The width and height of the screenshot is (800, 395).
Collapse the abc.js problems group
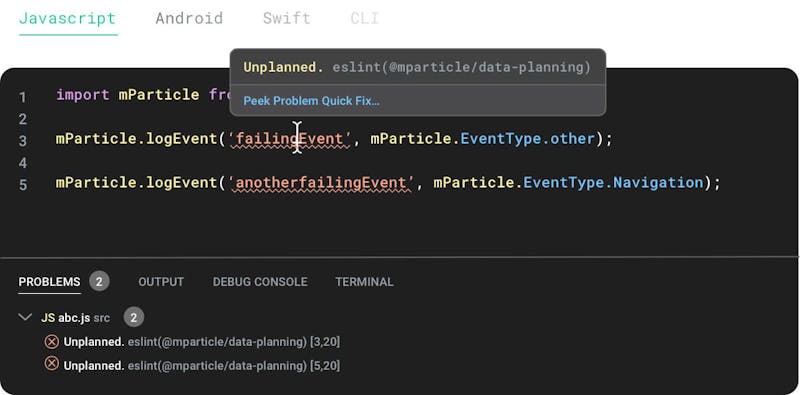tap(25, 317)
